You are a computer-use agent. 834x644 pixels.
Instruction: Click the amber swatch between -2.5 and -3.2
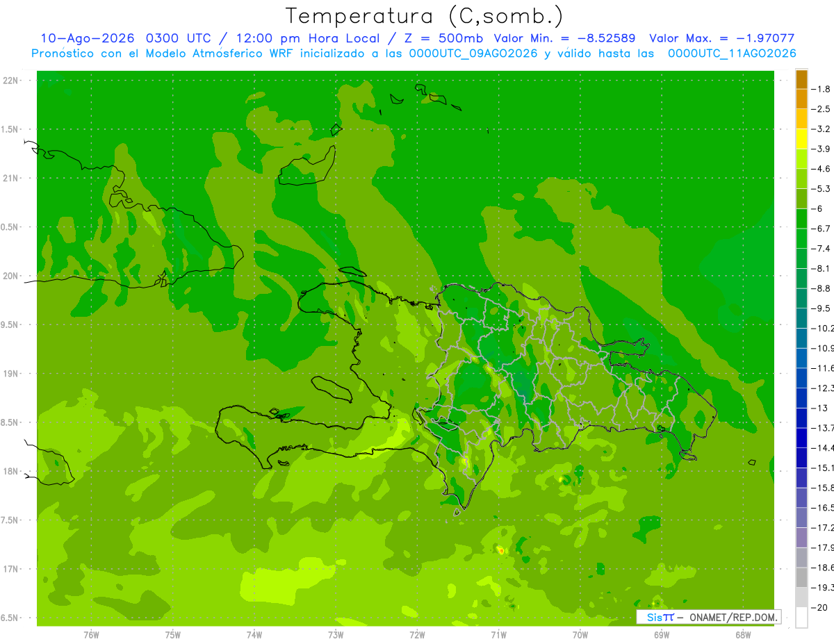[x=801, y=119]
